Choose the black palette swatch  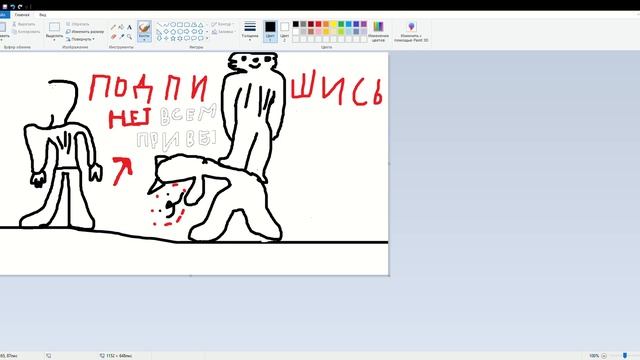coord(296,24)
